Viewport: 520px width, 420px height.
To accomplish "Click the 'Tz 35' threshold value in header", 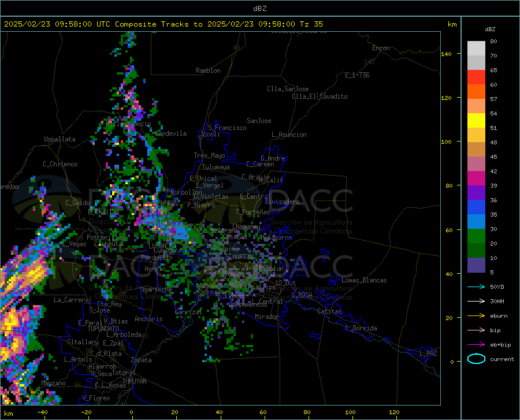I will coord(311,24).
